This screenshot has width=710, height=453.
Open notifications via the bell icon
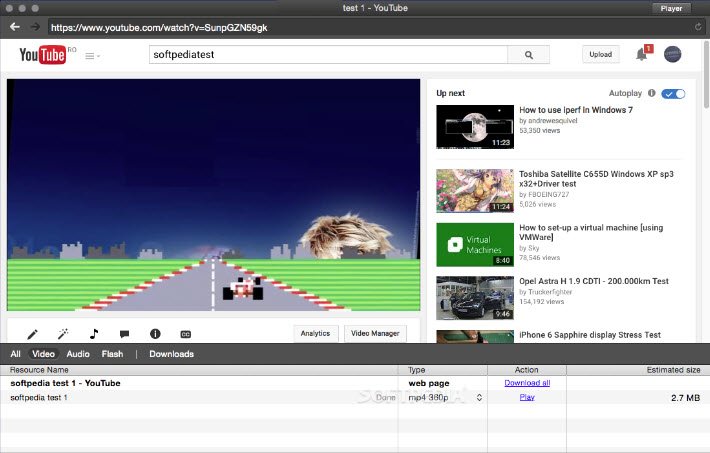pos(642,54)
